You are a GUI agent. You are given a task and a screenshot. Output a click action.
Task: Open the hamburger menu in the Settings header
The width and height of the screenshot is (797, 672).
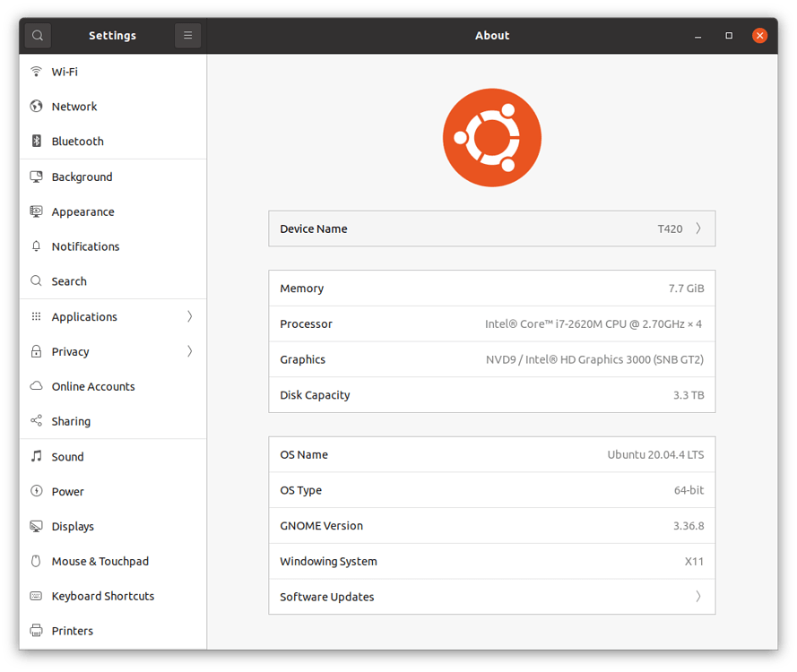tap(187, 36)
